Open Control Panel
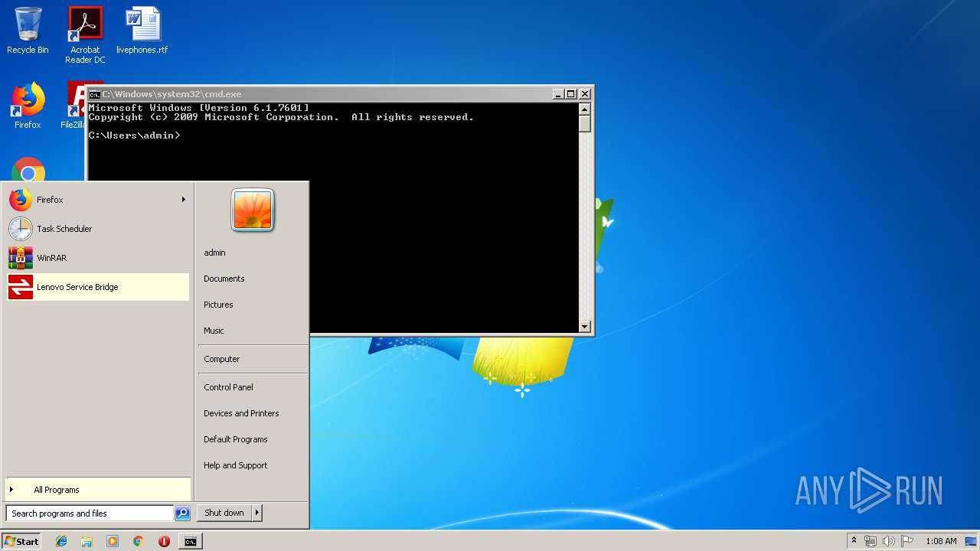The image size is (980, 551). tap(228, 387)
